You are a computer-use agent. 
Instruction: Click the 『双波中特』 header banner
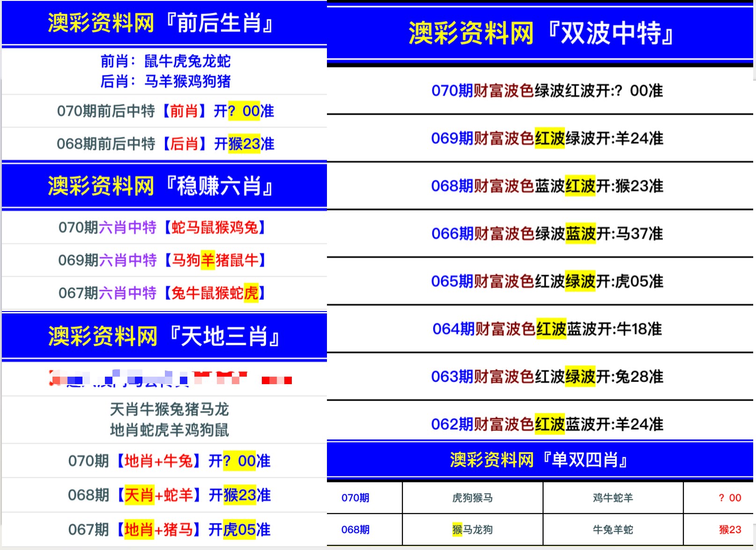pyautogui.click(x=540, y=33)
